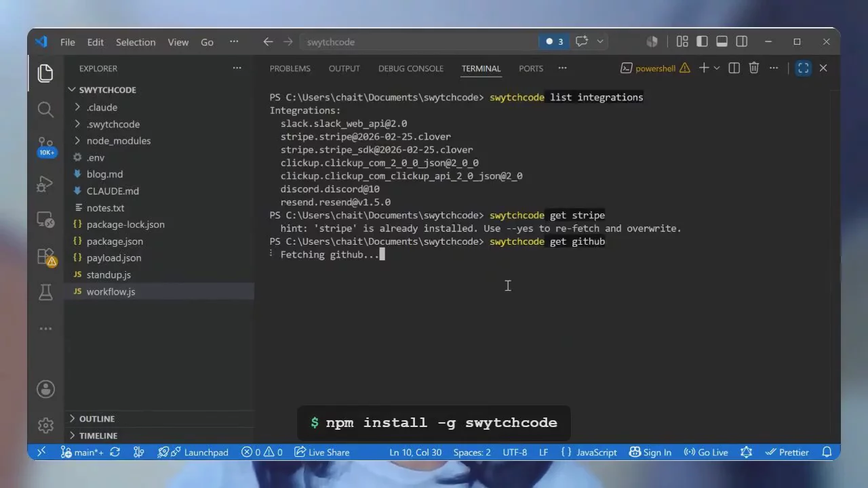The width and height of the screenshot is (868, 488).
Task: Show more menu bar items ellipsis
Action: [234, 42]
